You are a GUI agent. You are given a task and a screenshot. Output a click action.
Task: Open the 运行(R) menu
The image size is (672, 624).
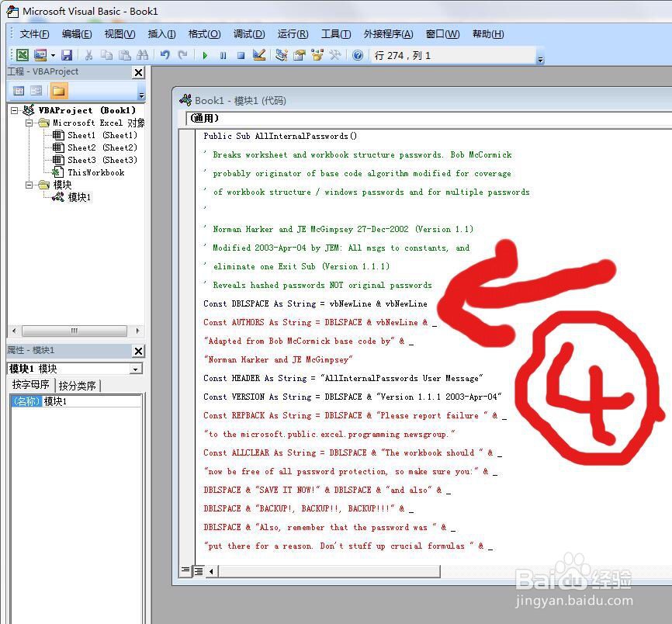293,34
